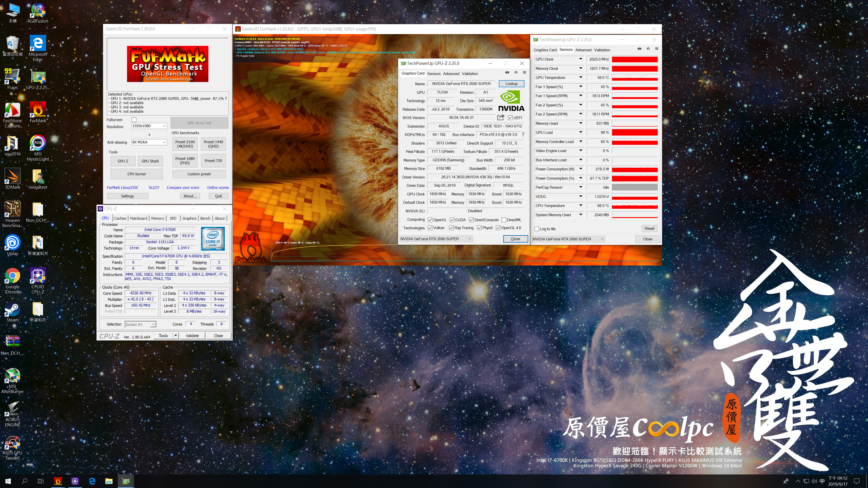Enable Log to file in GPU-Z Sensors
The width and height of the screenshot is (868, 488).
tap(537, 229)
